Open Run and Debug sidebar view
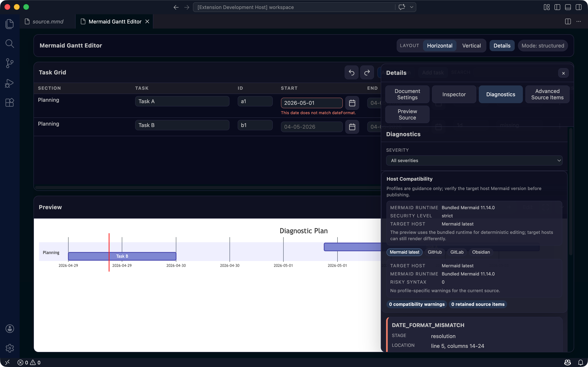588x367 pixels. (9, 83)
